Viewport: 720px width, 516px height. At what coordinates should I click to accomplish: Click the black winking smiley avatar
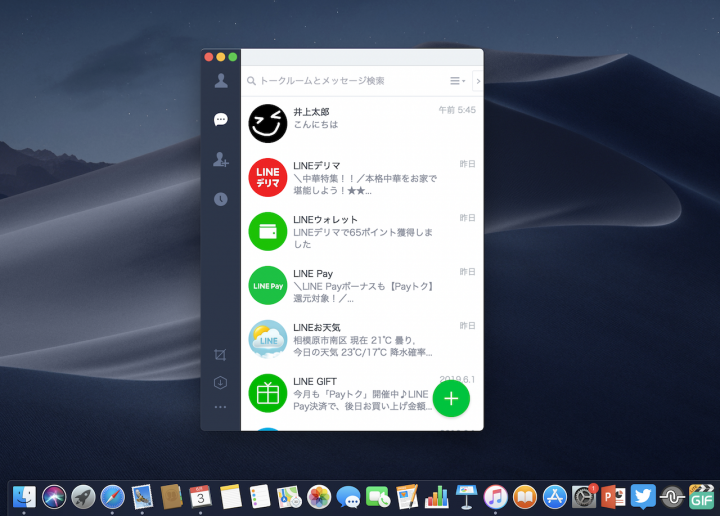(x=268, y=123)
